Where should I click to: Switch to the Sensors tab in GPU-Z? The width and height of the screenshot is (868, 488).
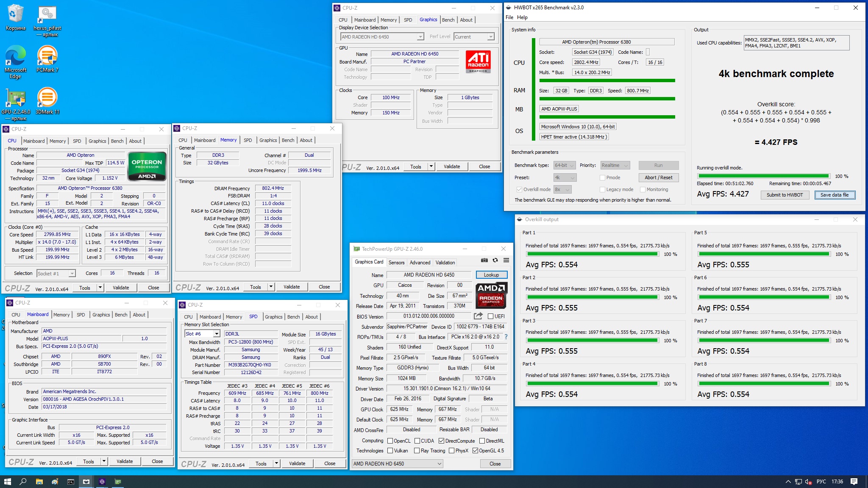[x=397, y=263]
